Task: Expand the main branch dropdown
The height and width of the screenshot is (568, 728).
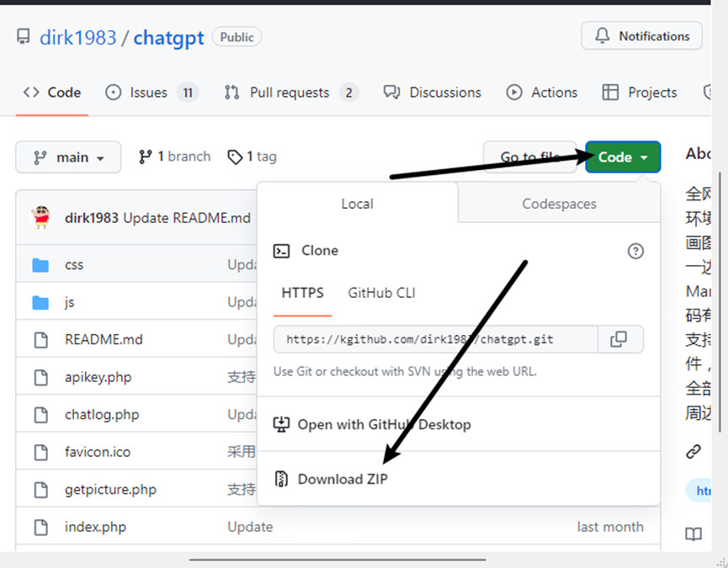Action: click(x=68, y=157)
